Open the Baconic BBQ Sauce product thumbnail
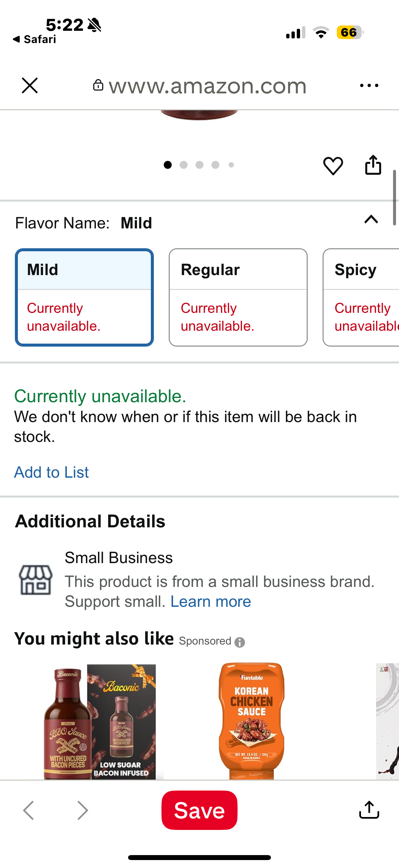This screenshot has width=399, height=868. [x=100, y=721]
